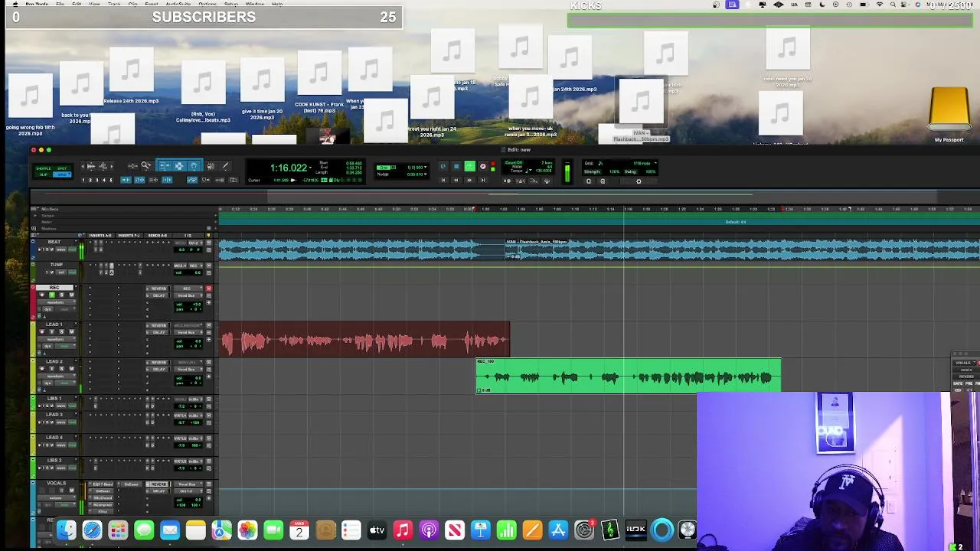Click the Go to End transport button
The height and width of the screenshot is (551, 980).
click(483, 180)
